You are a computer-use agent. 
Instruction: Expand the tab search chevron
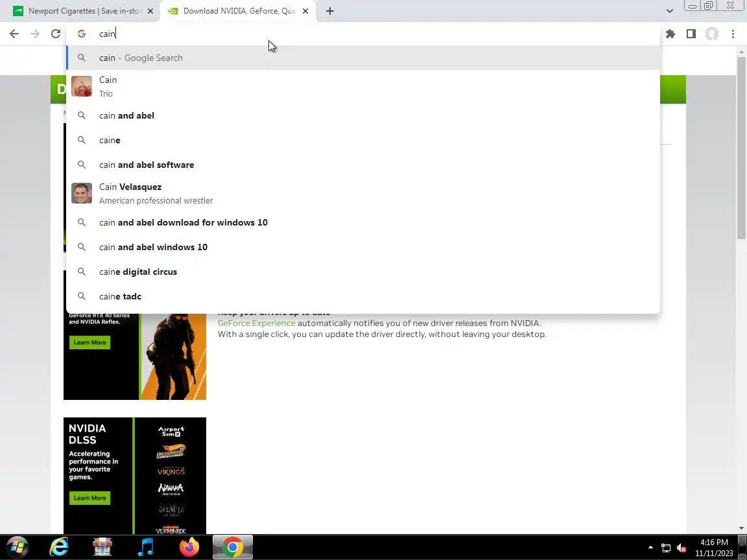pyautogui.click(x=669, y=11)
